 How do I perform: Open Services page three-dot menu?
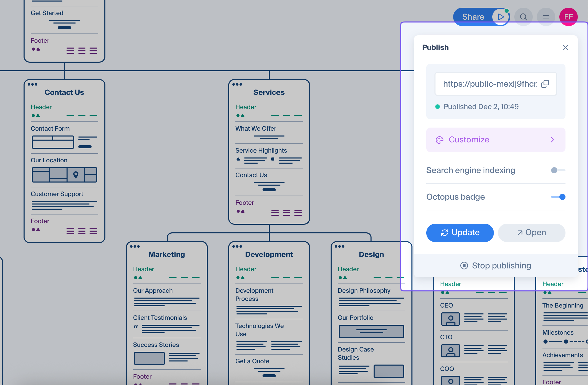(x=237, y=84)
